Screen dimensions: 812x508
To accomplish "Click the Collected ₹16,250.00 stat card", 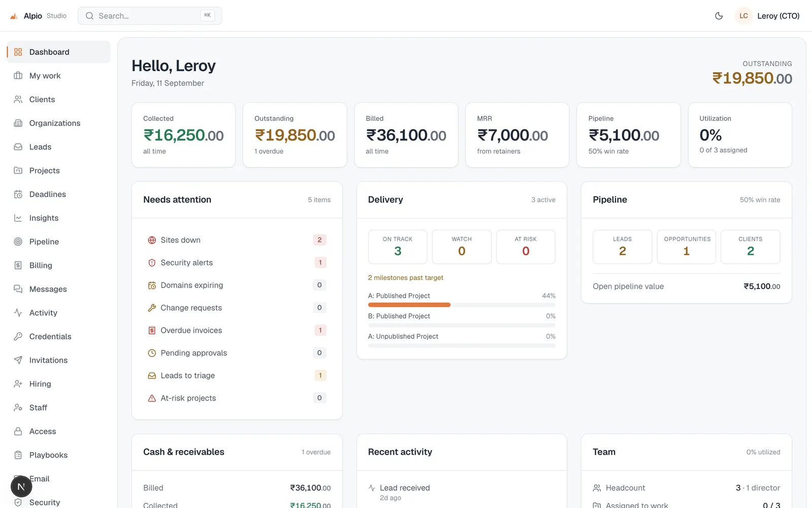I will pyautogui.click(x=184, y=135).
